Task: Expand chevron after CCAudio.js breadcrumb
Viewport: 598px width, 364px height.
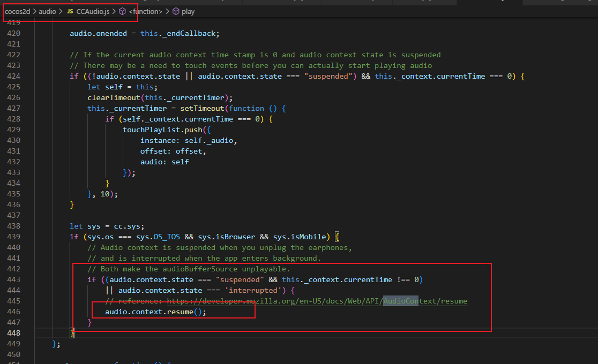Action: [x=114, y=11]
